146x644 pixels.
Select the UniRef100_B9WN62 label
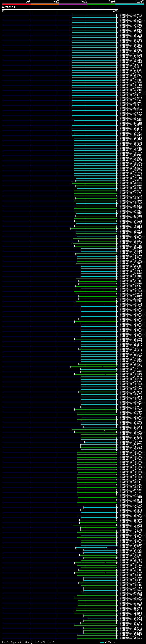(x=131, y=608)
